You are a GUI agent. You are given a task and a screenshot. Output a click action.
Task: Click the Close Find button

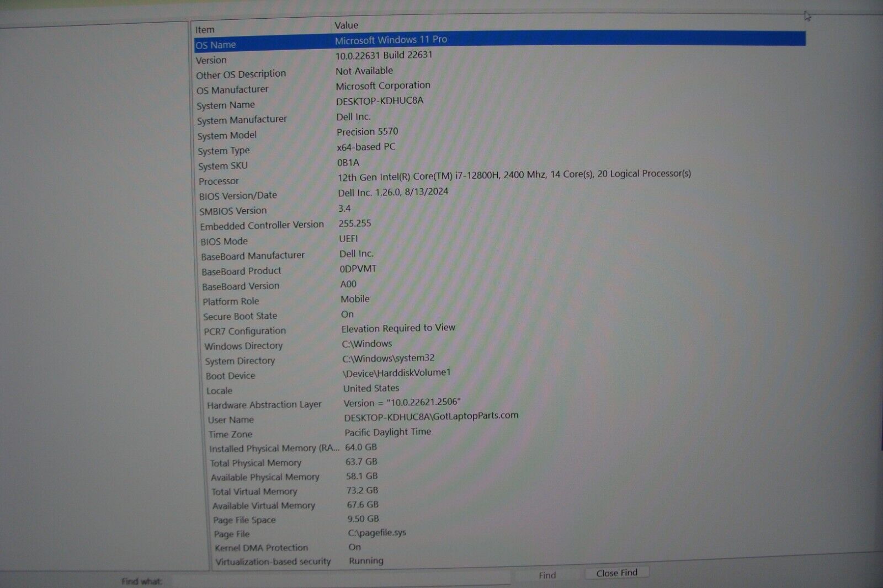click(616, 573)
